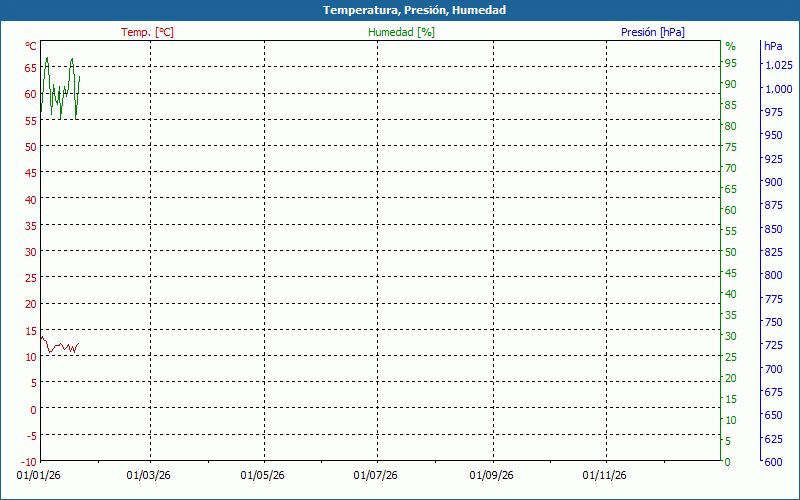Click the 30 tick on the red temperature axis

31,252
